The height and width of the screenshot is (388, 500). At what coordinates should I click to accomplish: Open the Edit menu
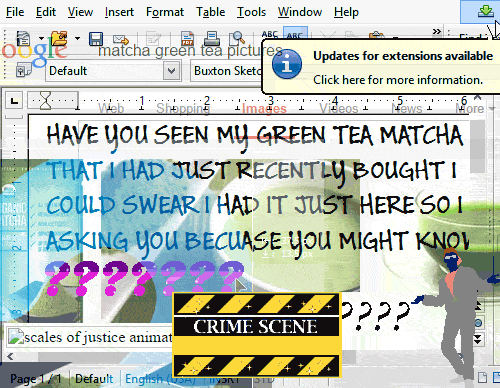pyautogui.click(x=46, y=12)
